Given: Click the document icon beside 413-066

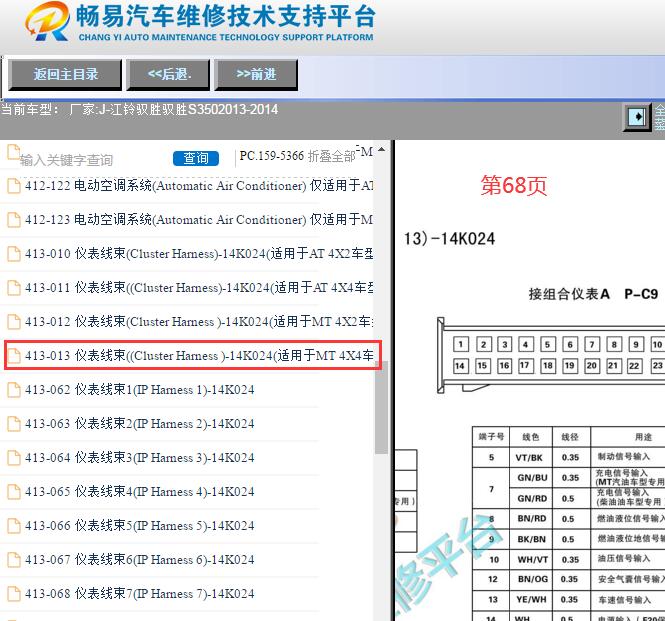Looking at the screenshot, I should tap(14, 525).
